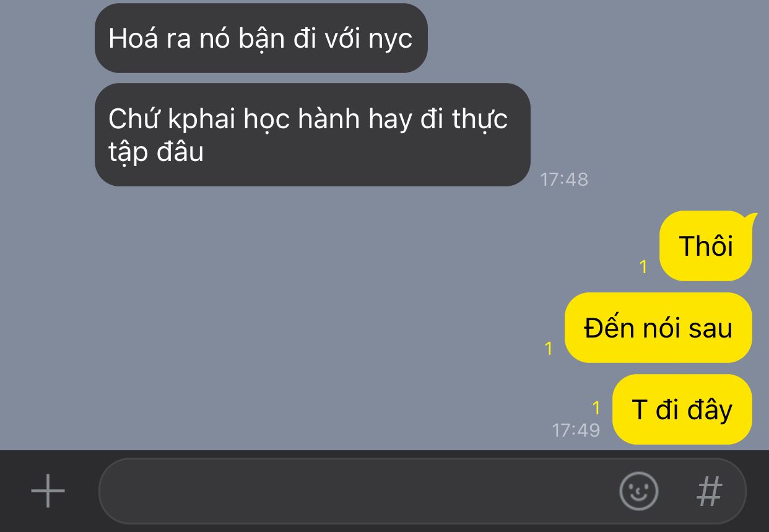Tap the yellow 'Thôi' message bubble

point(706,246)
